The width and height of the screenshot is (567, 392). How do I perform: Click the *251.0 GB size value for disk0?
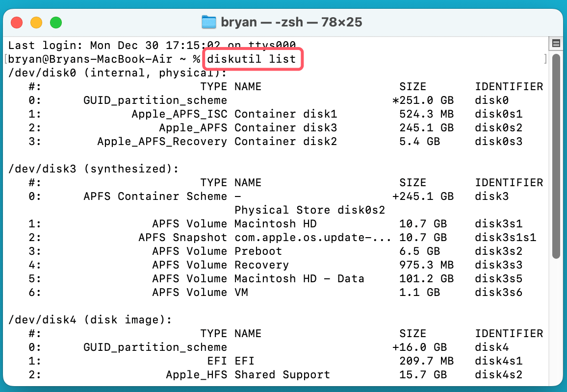coord(422,100)
